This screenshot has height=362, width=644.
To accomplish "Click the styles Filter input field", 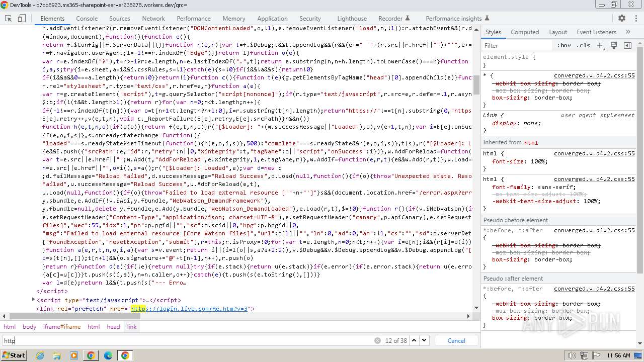I will (518, 45).
